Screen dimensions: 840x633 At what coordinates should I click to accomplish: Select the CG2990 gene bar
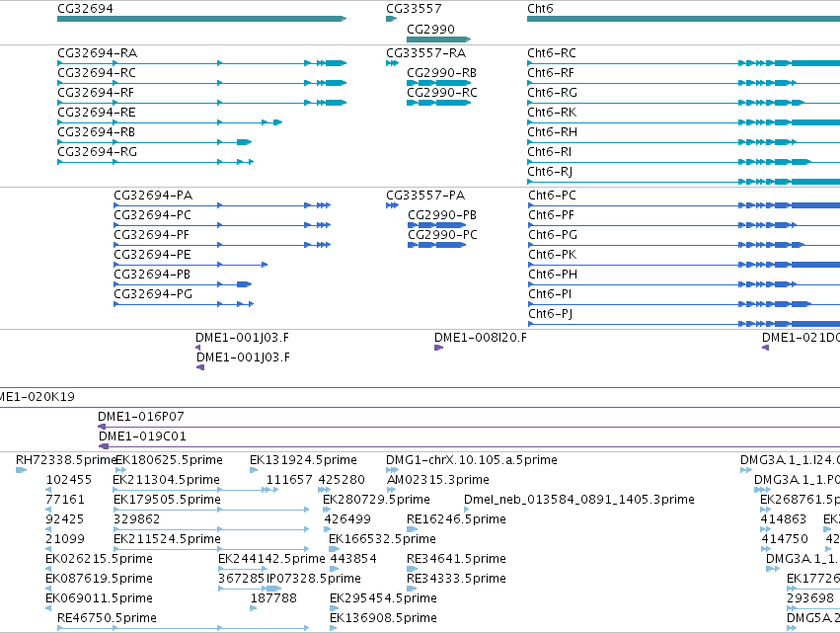438,40
